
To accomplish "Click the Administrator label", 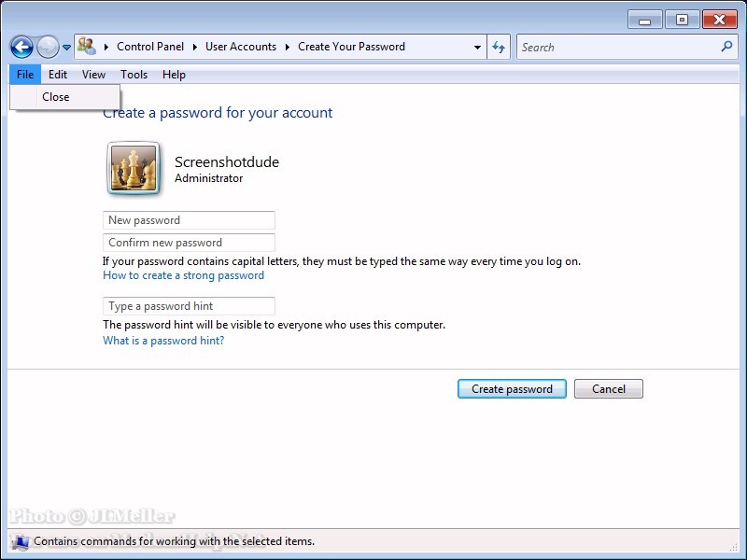I will click(x=208, y=178).
